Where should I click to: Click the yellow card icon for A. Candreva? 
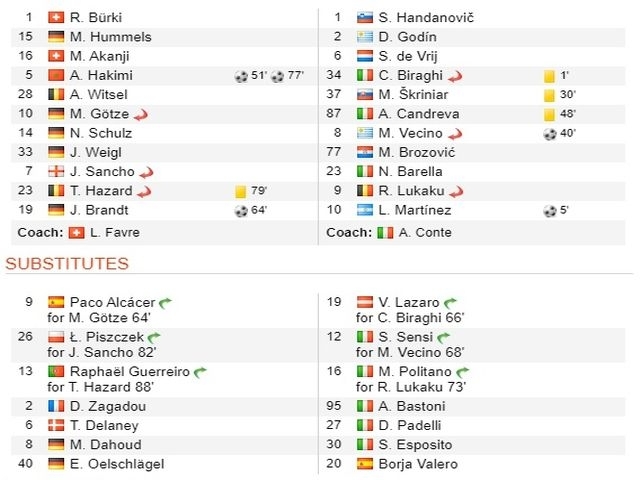tap(549, 114)
